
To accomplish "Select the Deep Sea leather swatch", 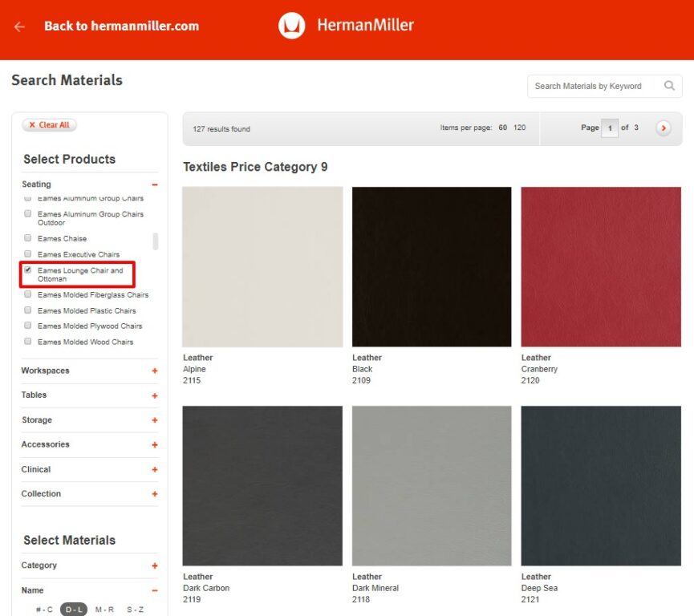I will tap(601, 486).
